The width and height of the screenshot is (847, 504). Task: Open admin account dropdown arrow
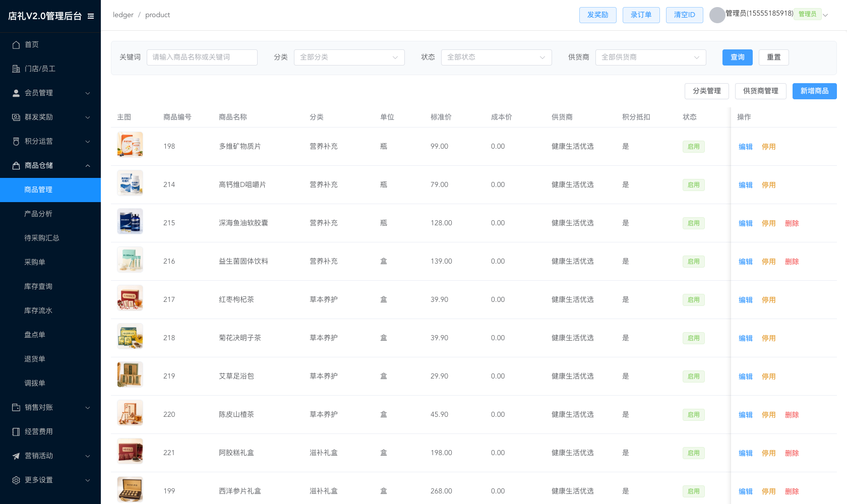click(825, 15)
